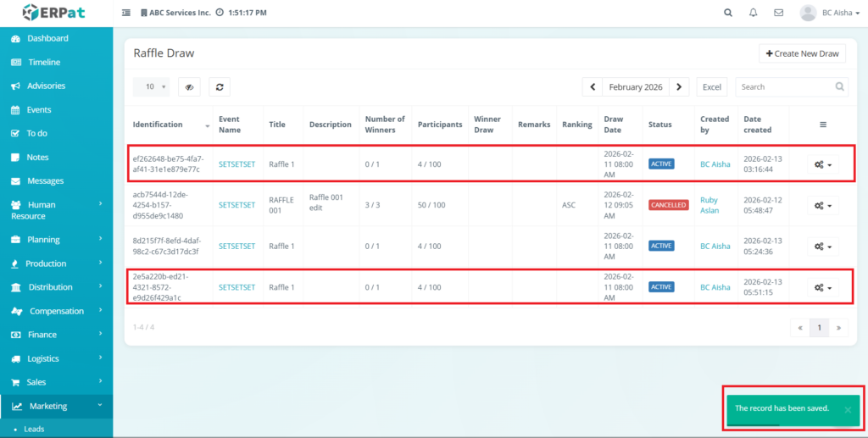This screenshot has width=868, height=438.
Task: Go to next month arrow
Action: point(679,86)
